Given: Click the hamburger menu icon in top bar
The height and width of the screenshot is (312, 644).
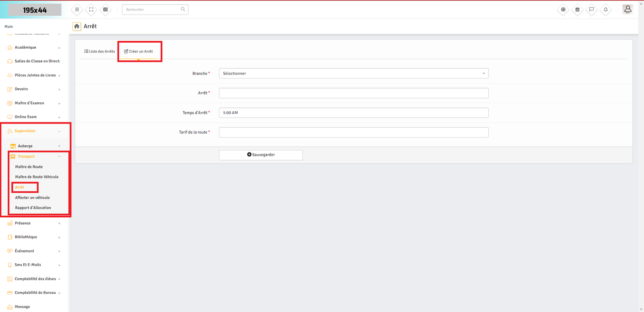Looking at the screenshot, I should [77, 10].
